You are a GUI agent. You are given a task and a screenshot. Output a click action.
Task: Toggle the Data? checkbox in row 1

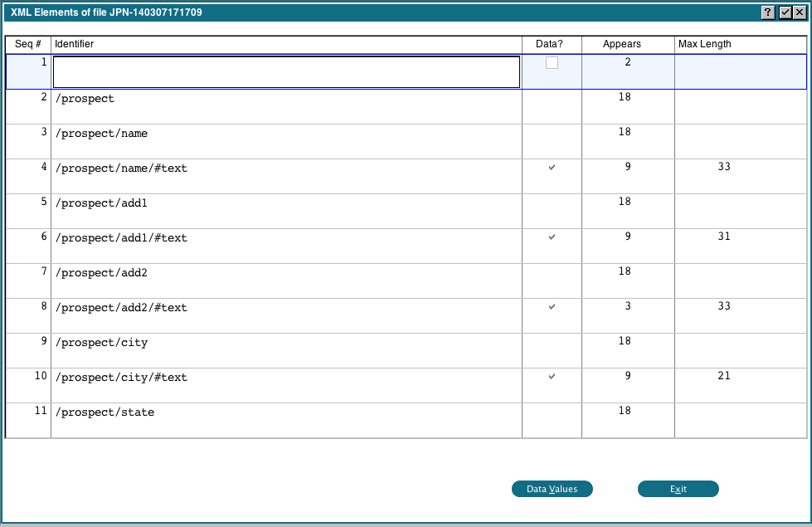coord(552,63)
